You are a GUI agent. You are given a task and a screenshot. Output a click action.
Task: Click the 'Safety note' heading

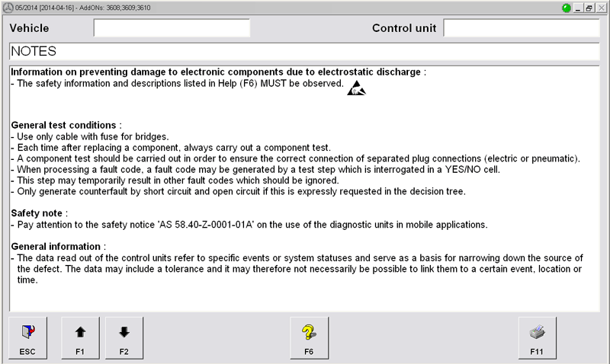(x=37, y=213)
